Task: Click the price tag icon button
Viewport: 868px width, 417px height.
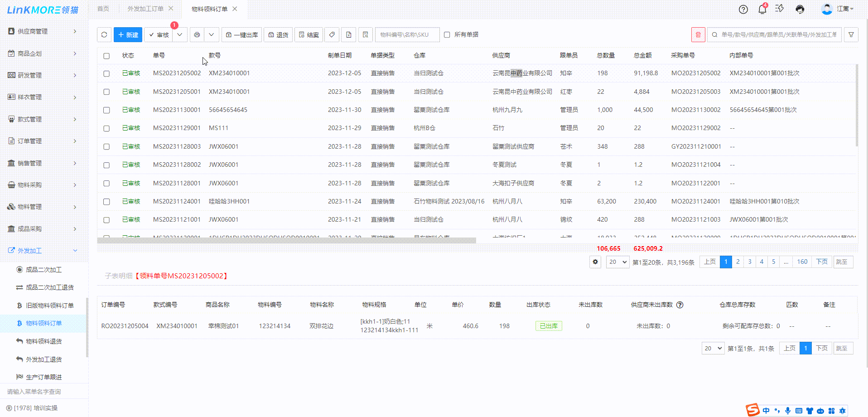Action: 332,35
